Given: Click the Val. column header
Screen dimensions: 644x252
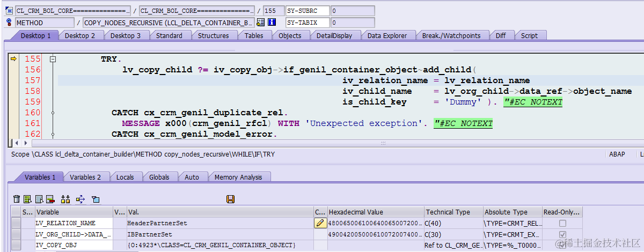Looking at the screenshot, I should click(219, 212).
